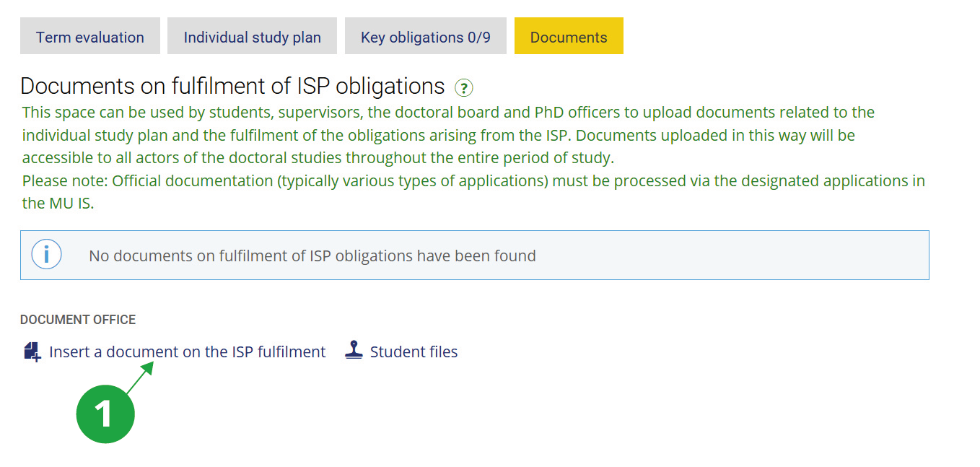
Task: Click the green question mark help icon
Action: tap(463, 89)
